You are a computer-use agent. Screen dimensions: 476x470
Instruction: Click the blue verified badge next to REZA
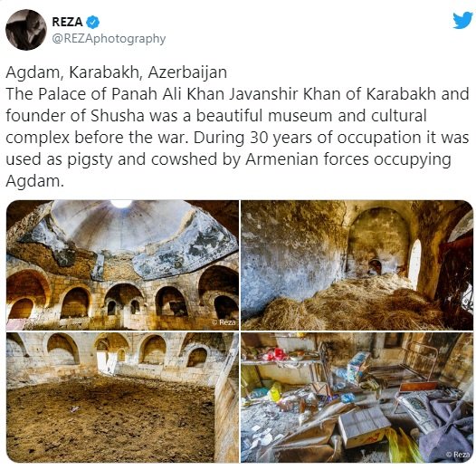point(93,22)
